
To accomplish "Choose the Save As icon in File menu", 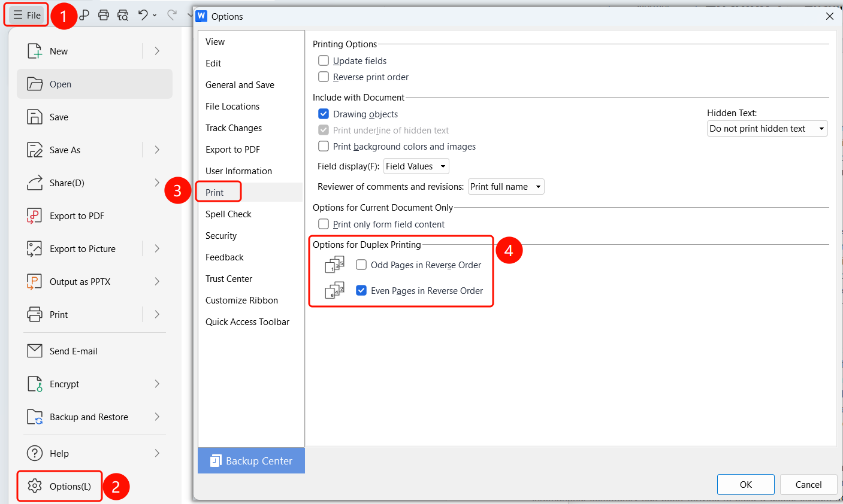I will [x=35, y=150].
